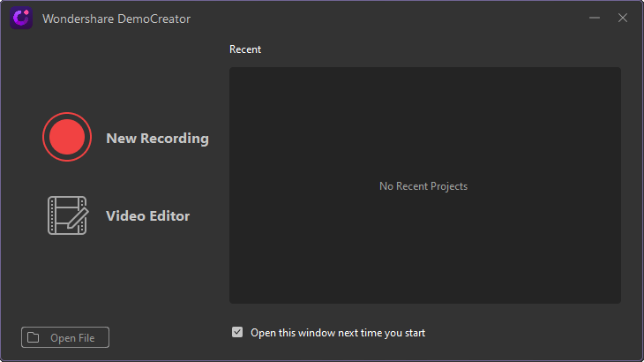Open the Video Editor filmstrip icon
The image size is (644, 362).
click(x=68, y=215)
